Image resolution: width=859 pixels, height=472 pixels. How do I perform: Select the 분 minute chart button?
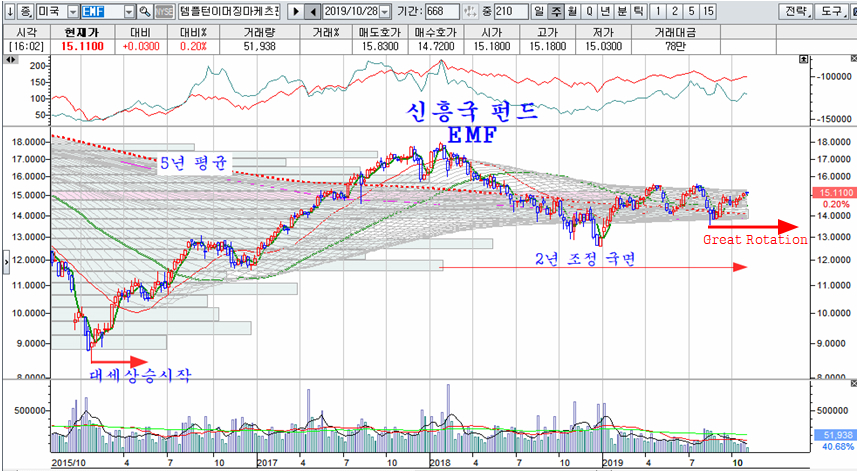(x=622, y=11)
